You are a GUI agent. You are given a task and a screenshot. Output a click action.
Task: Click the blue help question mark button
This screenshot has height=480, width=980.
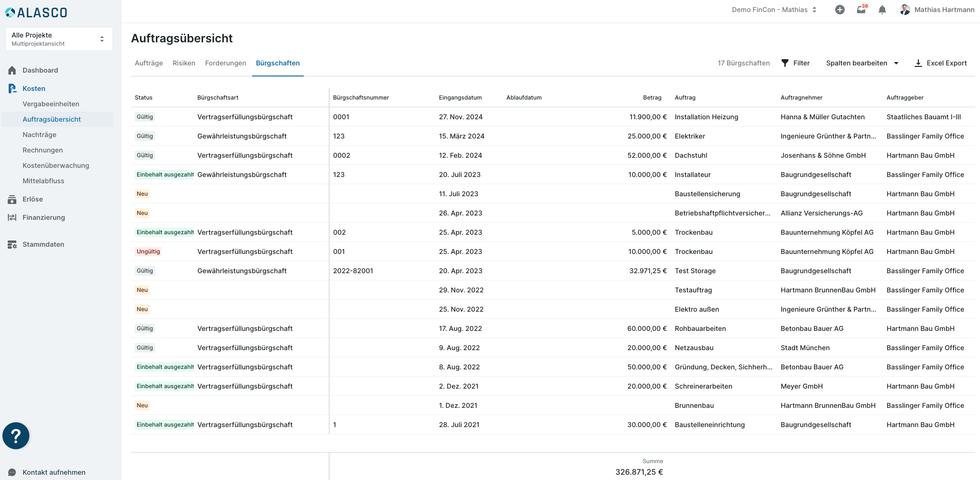pyautogui.click(x=16, y=436)
